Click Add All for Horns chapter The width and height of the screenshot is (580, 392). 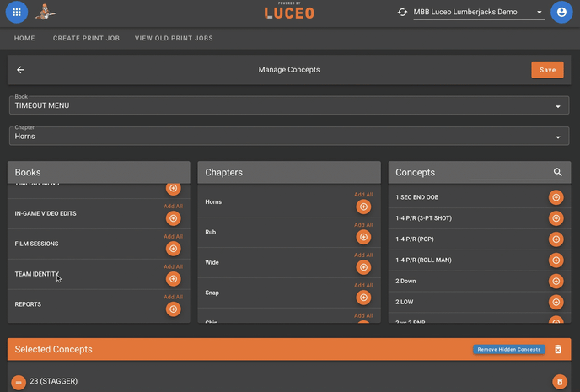coord(363,195)
